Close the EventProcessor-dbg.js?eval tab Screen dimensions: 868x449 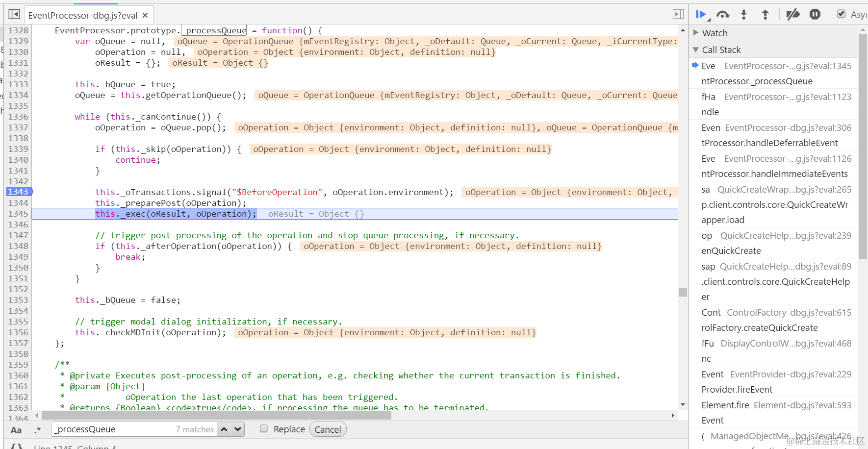point(145,15)
